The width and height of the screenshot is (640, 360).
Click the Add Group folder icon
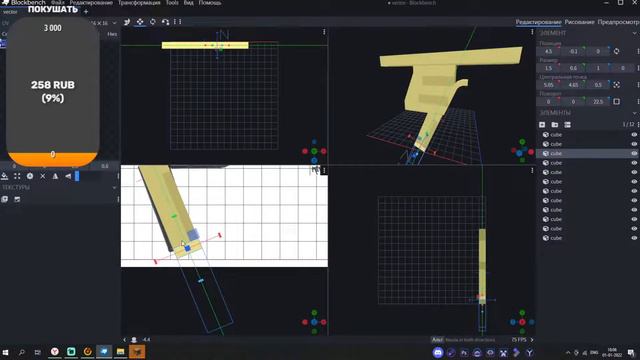tap(555, 124)
